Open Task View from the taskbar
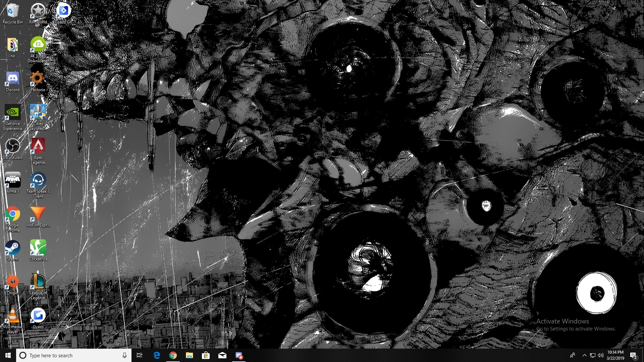644x362 pixels. (x=140, y=355)
